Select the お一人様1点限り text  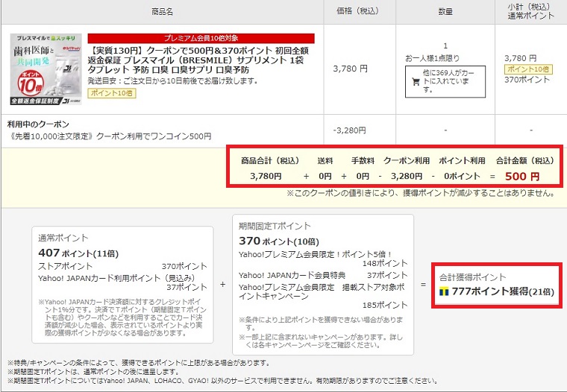coord(433,58)
